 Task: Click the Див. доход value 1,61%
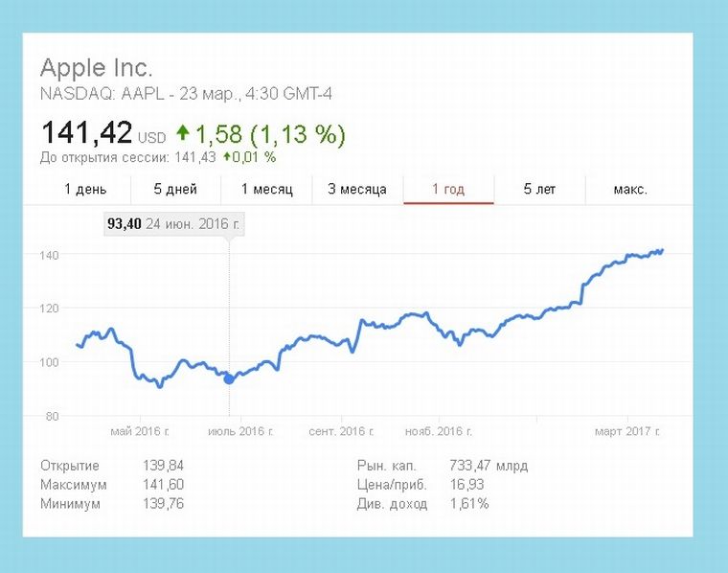click(468, 503)
